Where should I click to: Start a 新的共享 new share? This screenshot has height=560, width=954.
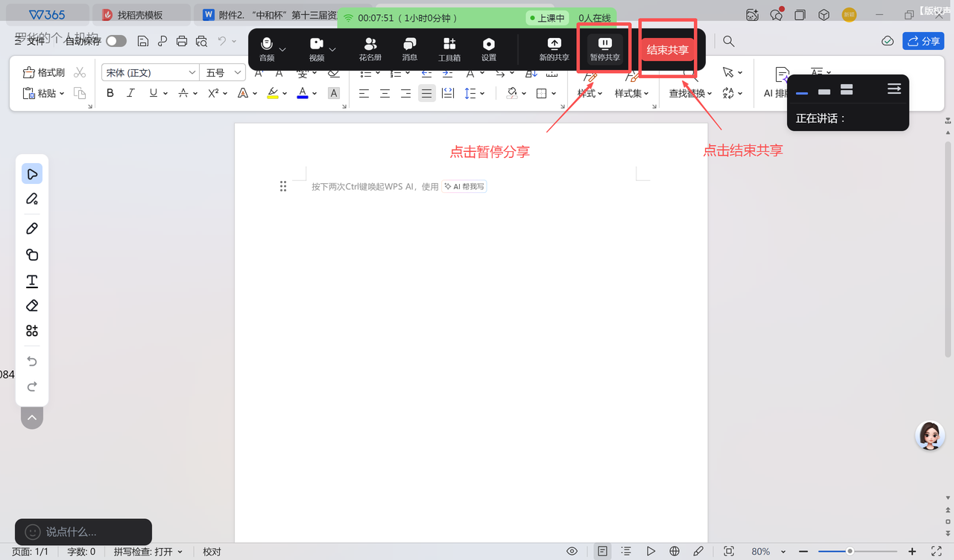point(554,49)
